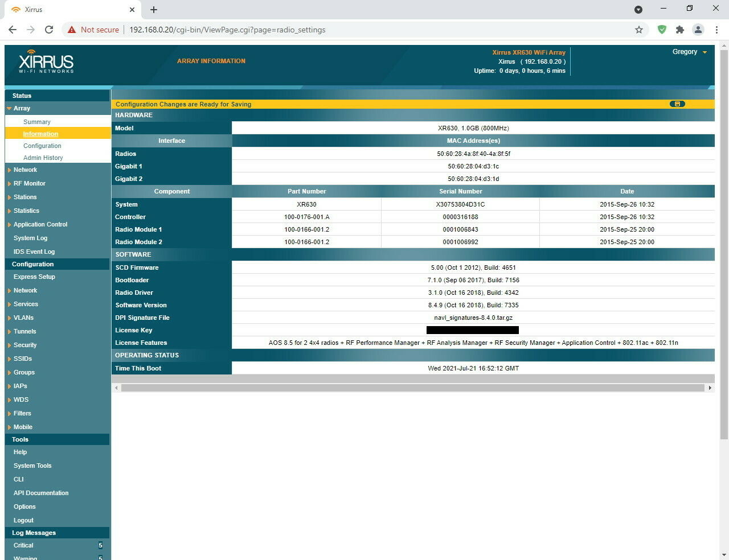Open the IDS Event Log page
The image size is (729, 560).
click(x=34, y=252)
